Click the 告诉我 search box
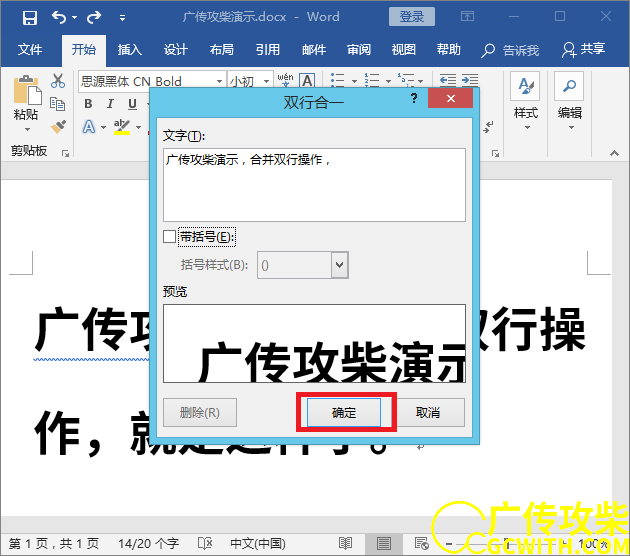 tap(510, 50)
